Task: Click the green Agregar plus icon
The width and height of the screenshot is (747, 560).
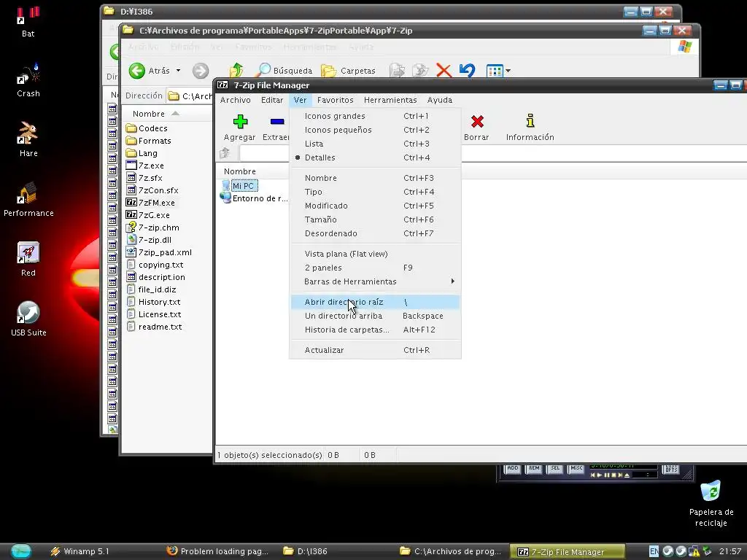Action: click(240, 122)
